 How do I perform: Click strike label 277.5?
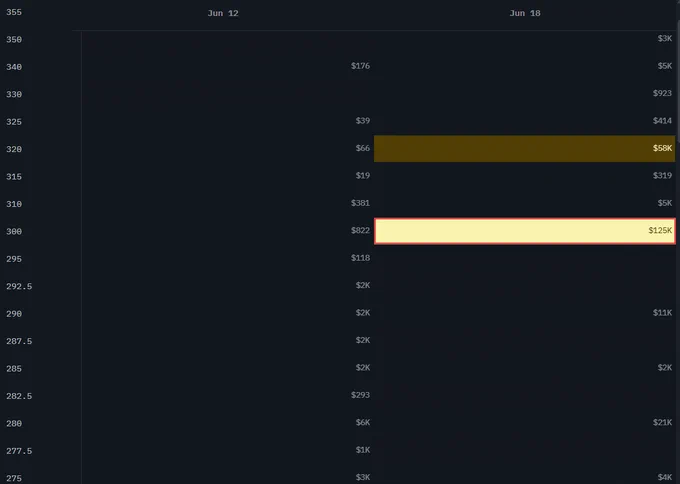point(19,451)
